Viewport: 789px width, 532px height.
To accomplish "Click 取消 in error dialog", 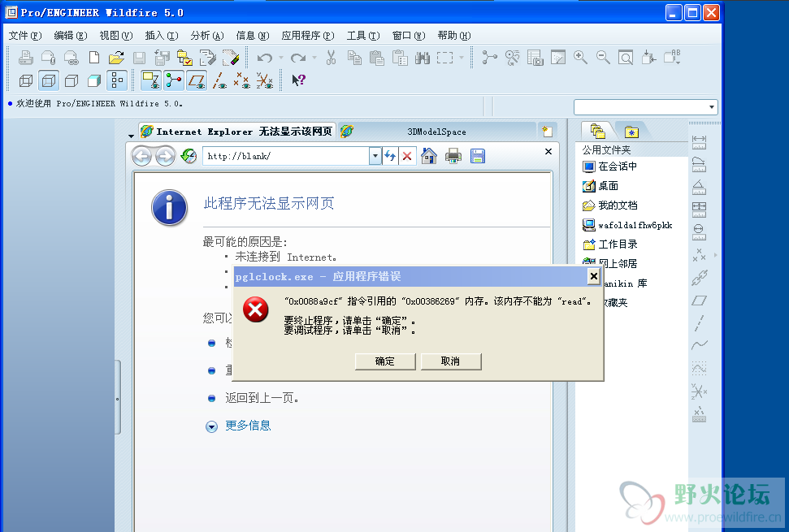I will (450, 361).
